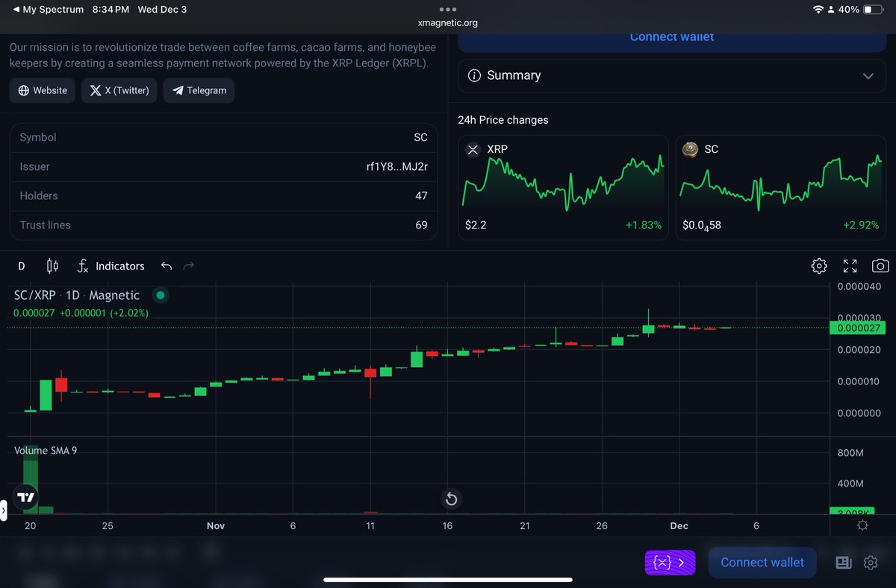The width and height of the screenshot is (896, 588).
Task: Click the Nov label on time axis
Action: point(216,526)
